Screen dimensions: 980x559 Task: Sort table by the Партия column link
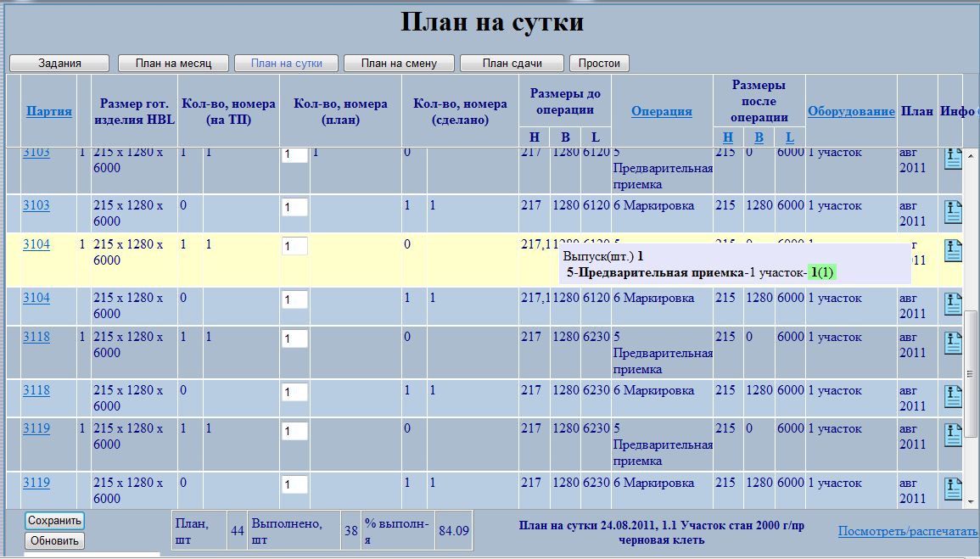48,111
